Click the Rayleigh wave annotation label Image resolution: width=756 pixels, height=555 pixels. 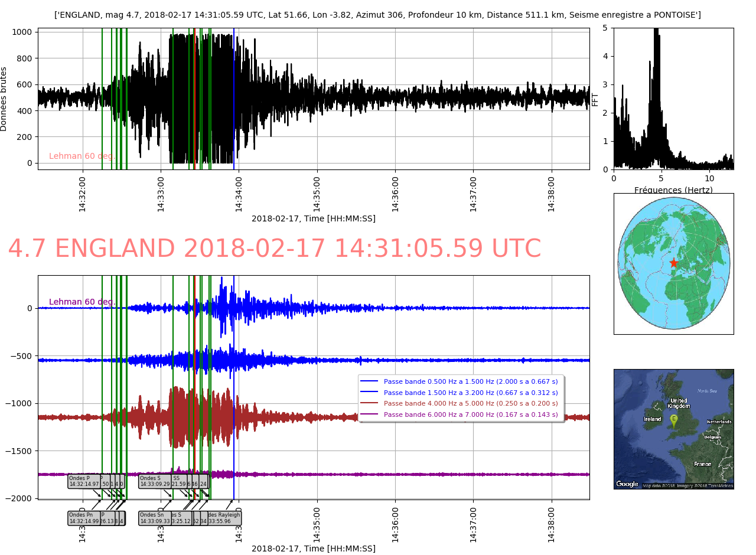tap(225, 518)
